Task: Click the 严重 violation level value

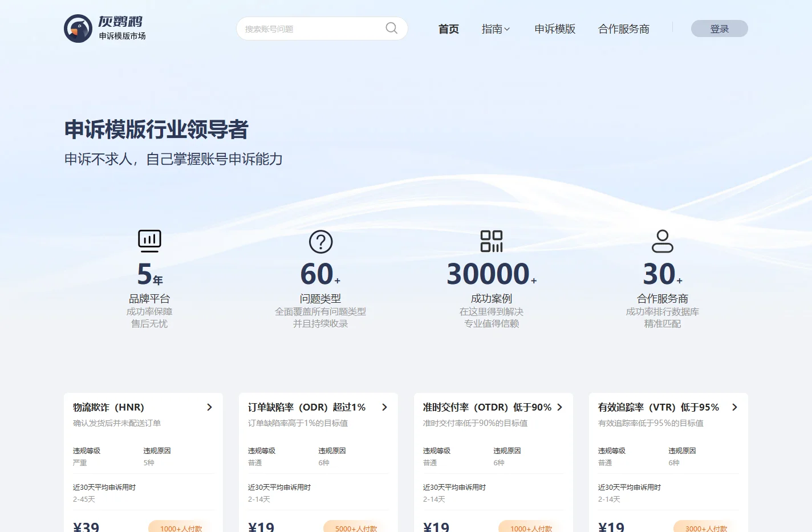Action: click(80, 462)
